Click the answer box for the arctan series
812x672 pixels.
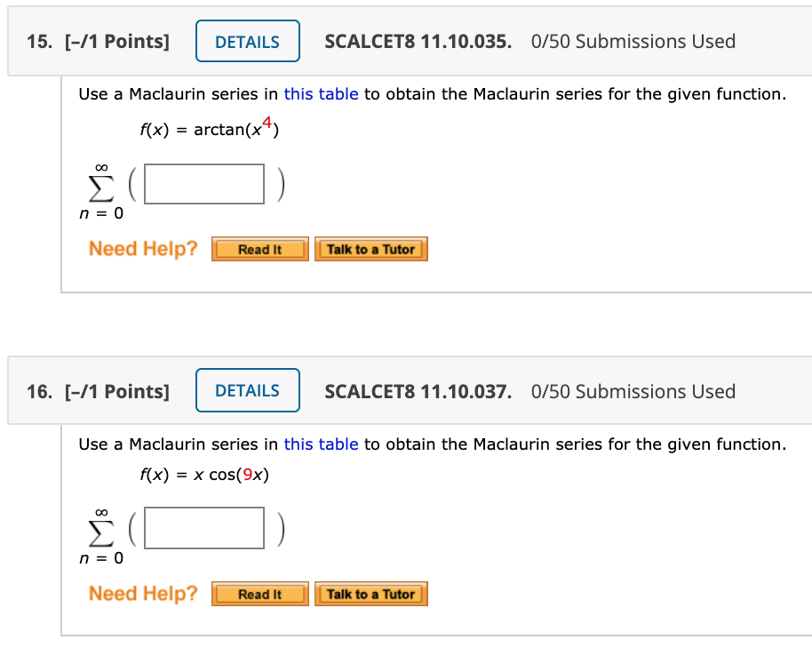203,183
